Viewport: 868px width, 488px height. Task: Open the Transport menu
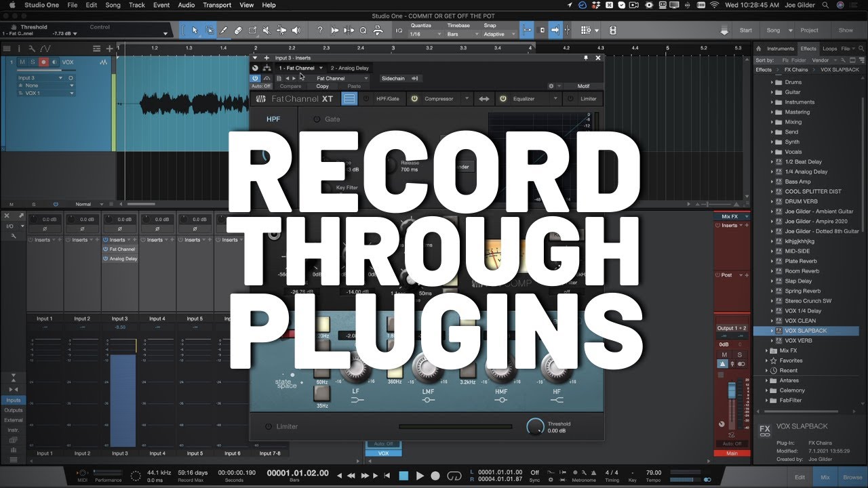tap(217, 5)
